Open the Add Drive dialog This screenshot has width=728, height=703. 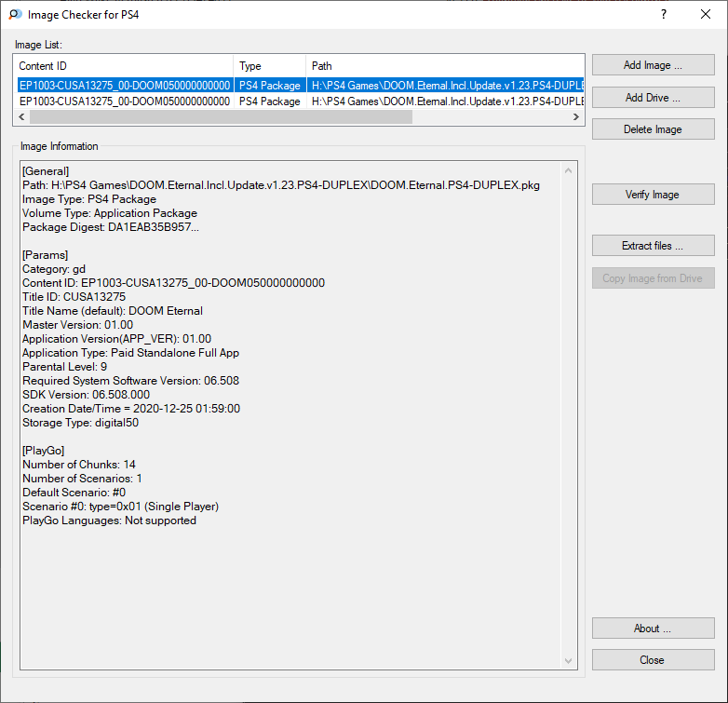[x=653, y=98]
